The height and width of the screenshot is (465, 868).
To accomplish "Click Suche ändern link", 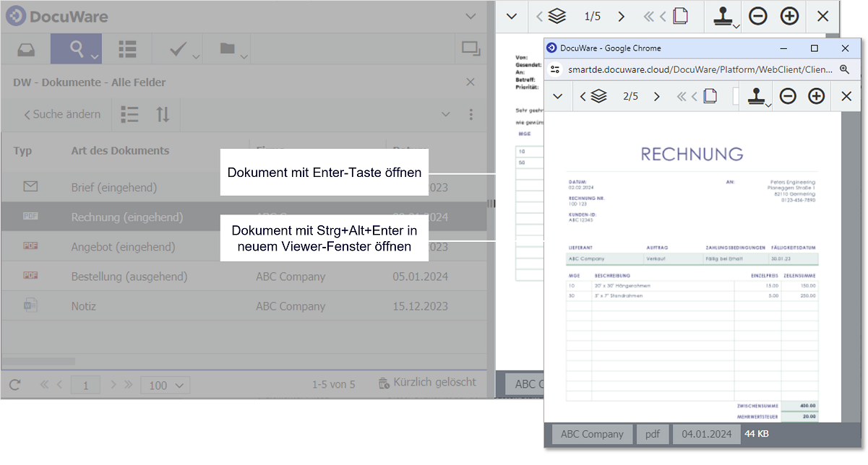I will coord(62,114).
